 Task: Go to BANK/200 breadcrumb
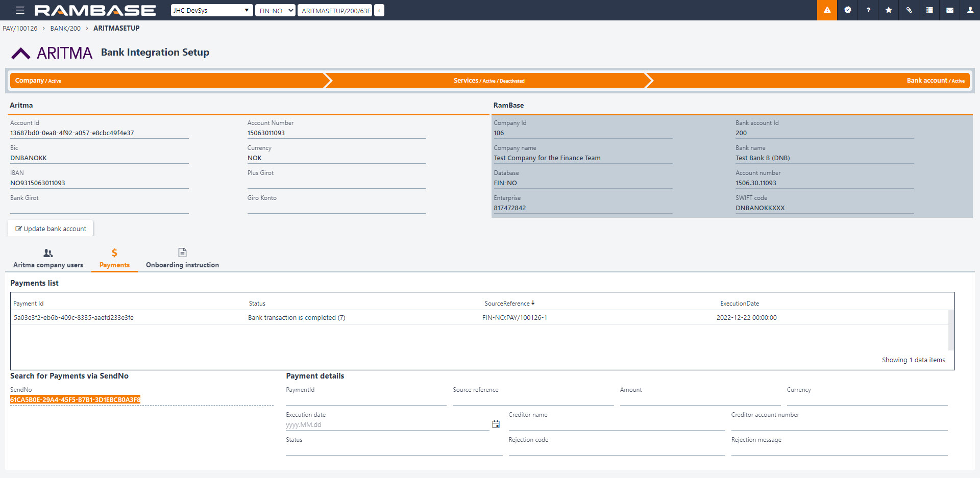pos(65,28)
